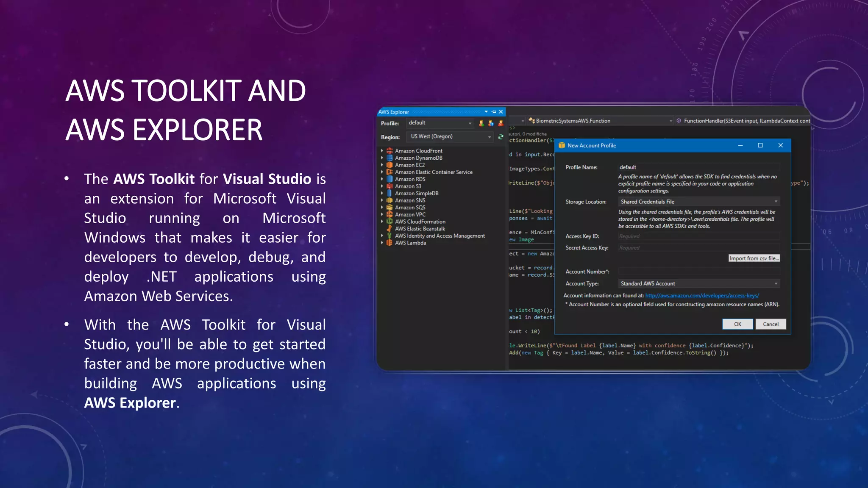
Task: Minimize the New Account Profile dialog
Action: click(740, 145)
